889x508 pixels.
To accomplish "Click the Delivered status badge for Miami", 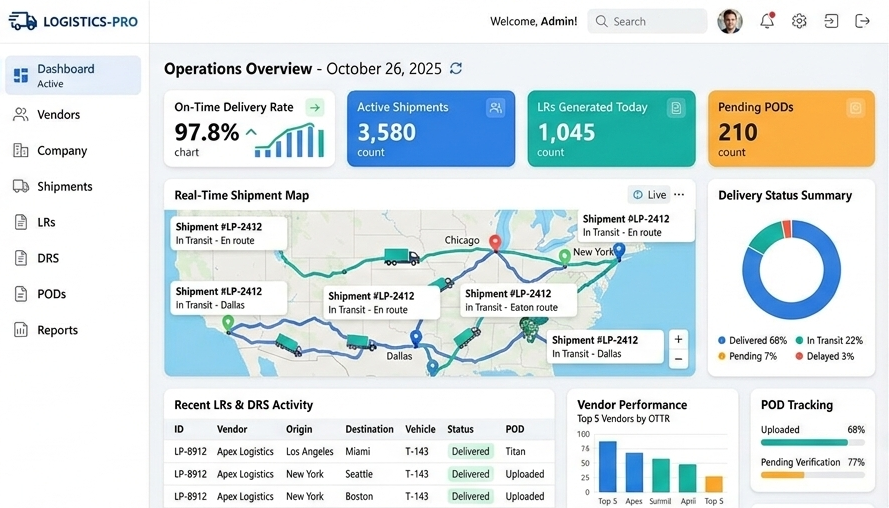I will point(470,452).
